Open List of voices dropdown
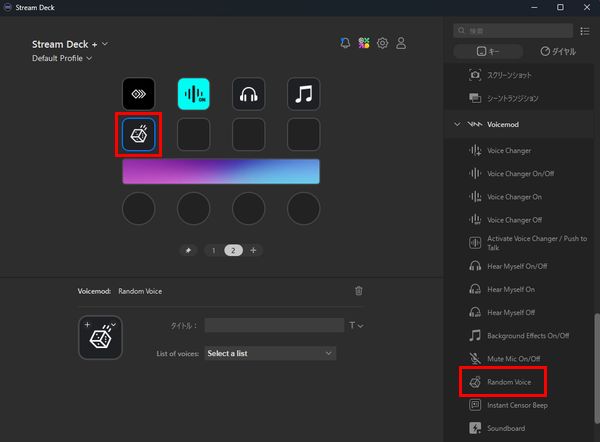600x442 pixels. [270, 353]
